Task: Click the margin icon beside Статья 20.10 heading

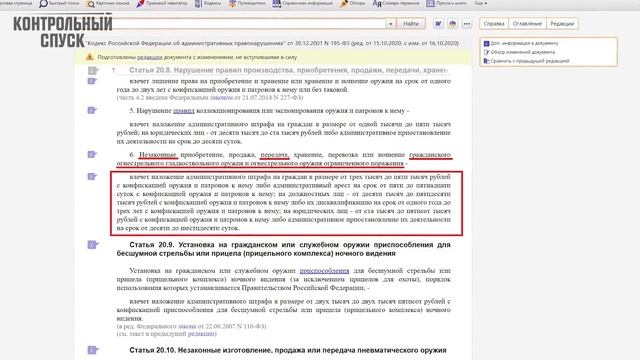Action: [x=93, y=350]
